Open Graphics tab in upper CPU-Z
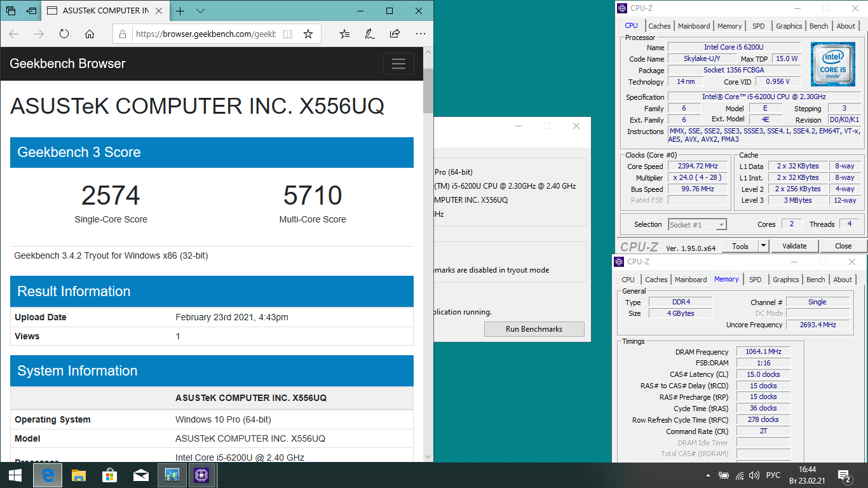The width and height of the screenshot is (868, 488). (789, 26)
